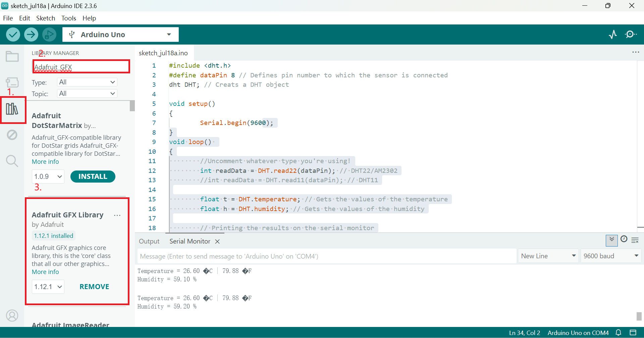This screenshot has width=644, height=338.
Task: Toggle timestamp display in Serial Monitor
Action: (624, 239)
